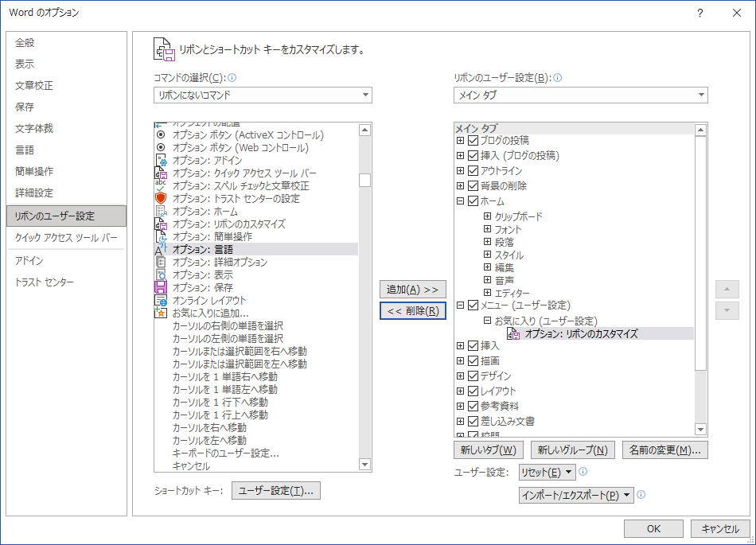Toggle the 背景の削除 checkbox
Viewport: 756px width, 545px height.
[x=473, y=186]
